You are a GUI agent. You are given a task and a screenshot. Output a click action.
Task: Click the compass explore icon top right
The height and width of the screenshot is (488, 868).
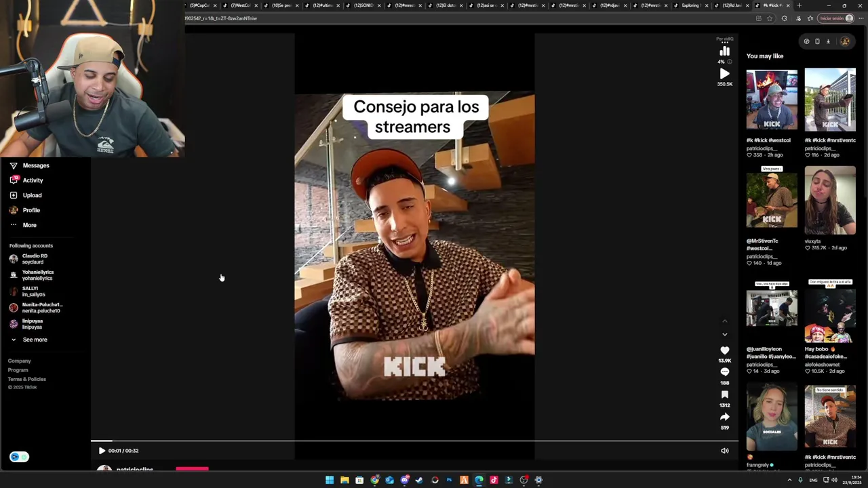pos(806,41)
